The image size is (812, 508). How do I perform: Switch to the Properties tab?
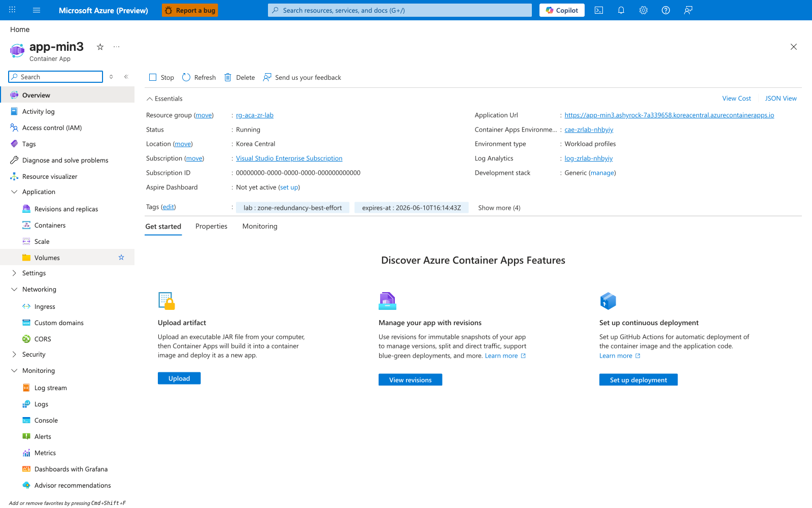point(211,226)
